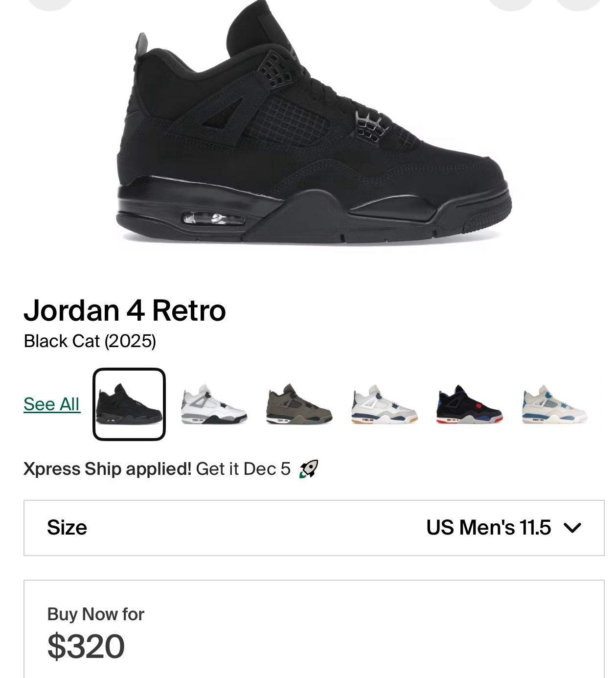
Task: Tap the Size label in the selector
Action: (67, 528)
